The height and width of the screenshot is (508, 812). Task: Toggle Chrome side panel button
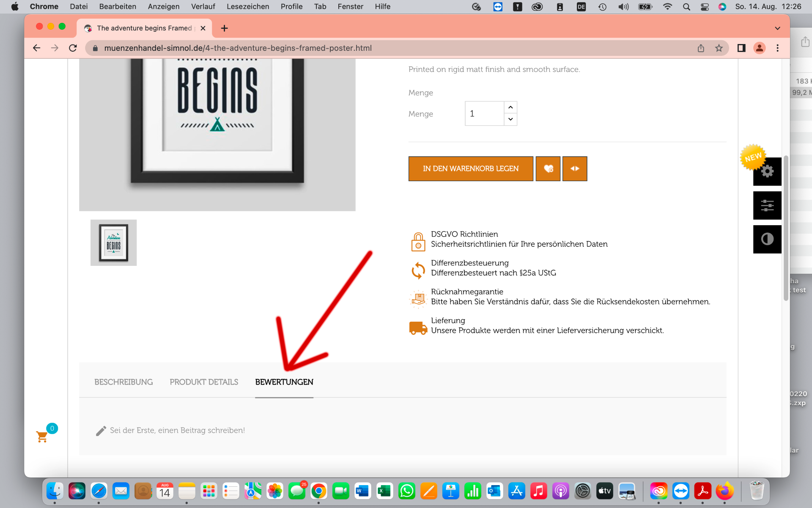pyautogui.click(x=741, y=48)
